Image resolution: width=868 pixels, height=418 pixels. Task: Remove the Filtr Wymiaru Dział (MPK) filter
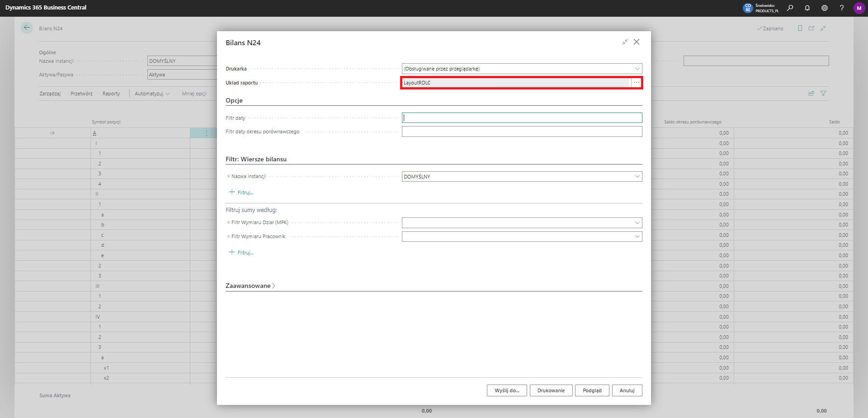(x=228, y=222)
